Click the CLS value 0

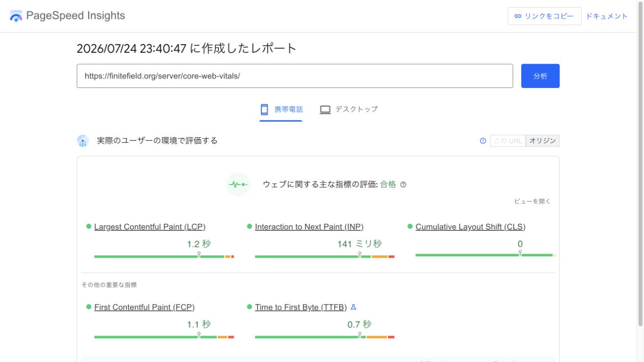pyautogui.click(x=520, y=244)
